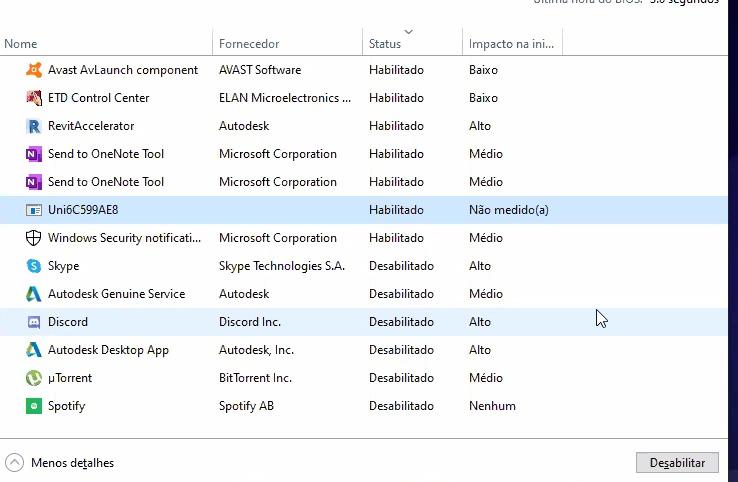Click the Não medido(a) impact value
This screenshot has height=482, width=738.
[x=509, y=210]
